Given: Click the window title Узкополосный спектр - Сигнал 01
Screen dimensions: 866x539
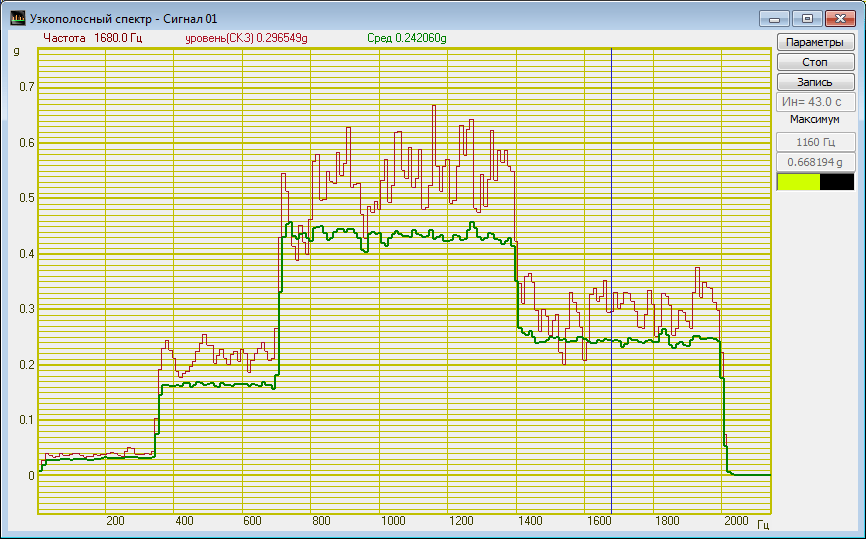Looking at the screenshot, I should (124, 19).
